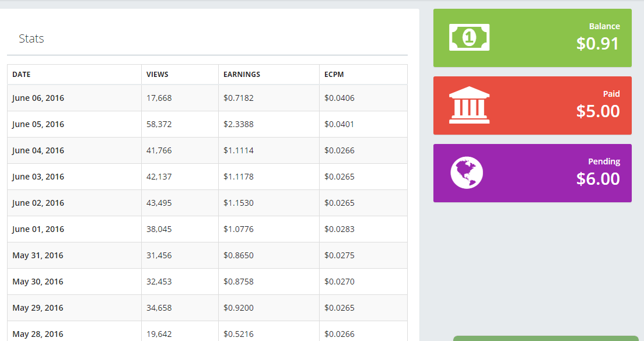Click the June 02, 2016 date cell

point(38,203)
